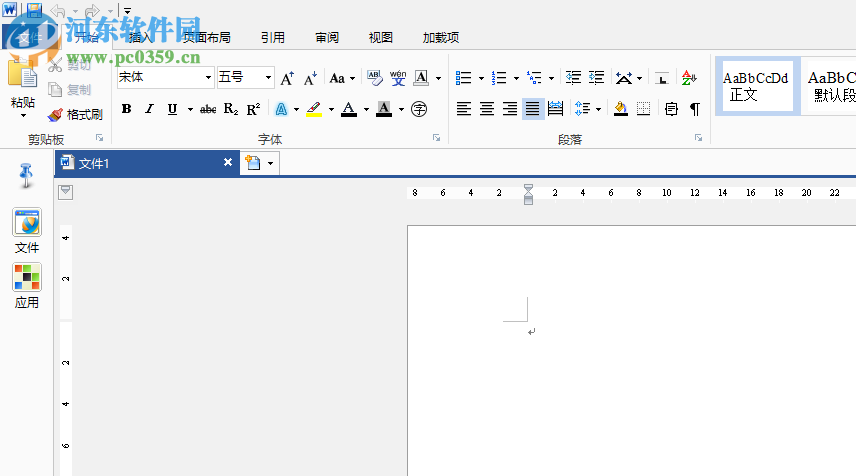Open the Clipboard pane launcher
The height and width of the screenshot is (476, 856).
(99, 138)
